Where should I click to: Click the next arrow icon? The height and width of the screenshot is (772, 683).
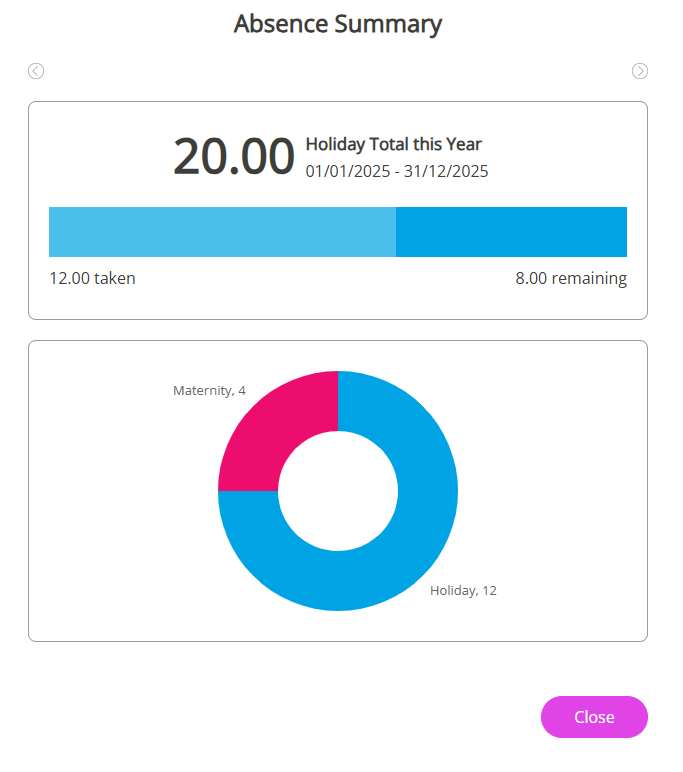click(640, 71)
